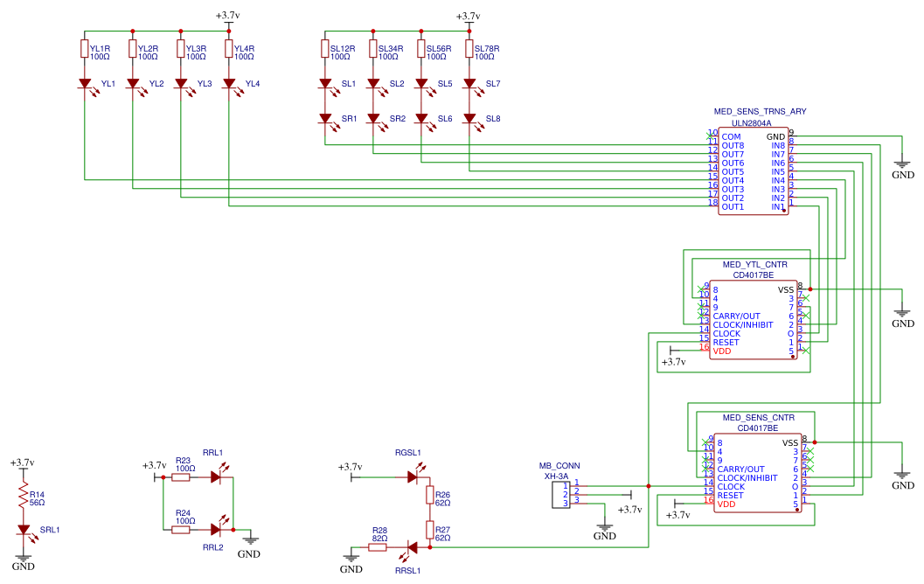
Task: Click VDD pin of MED_YTL_CNTR
Action: pyautogui.click(x=722, y=351)
